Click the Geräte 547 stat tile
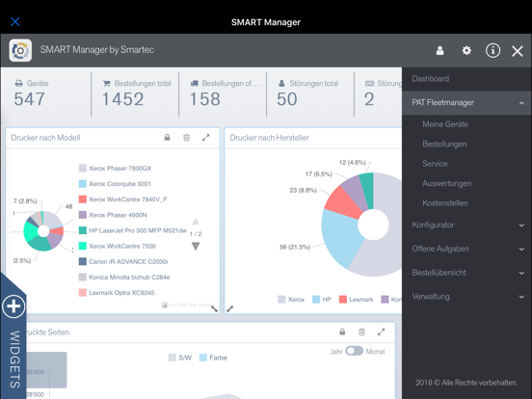 pos(47,94)
